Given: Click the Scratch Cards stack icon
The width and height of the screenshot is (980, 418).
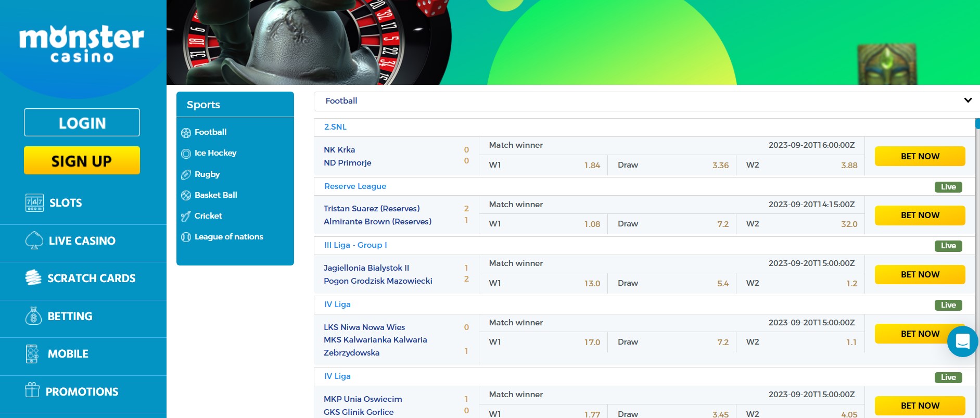Looking at the screenshot, I should point(33,278).
